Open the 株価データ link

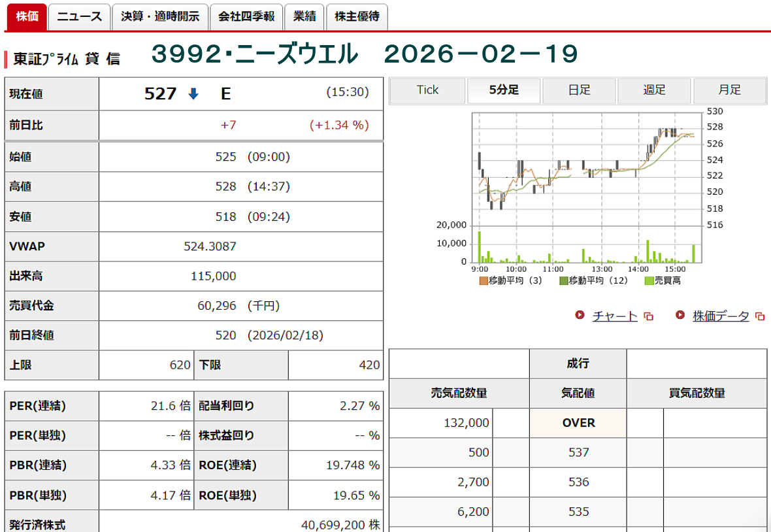pyautogui.click(x=721, y=316)
